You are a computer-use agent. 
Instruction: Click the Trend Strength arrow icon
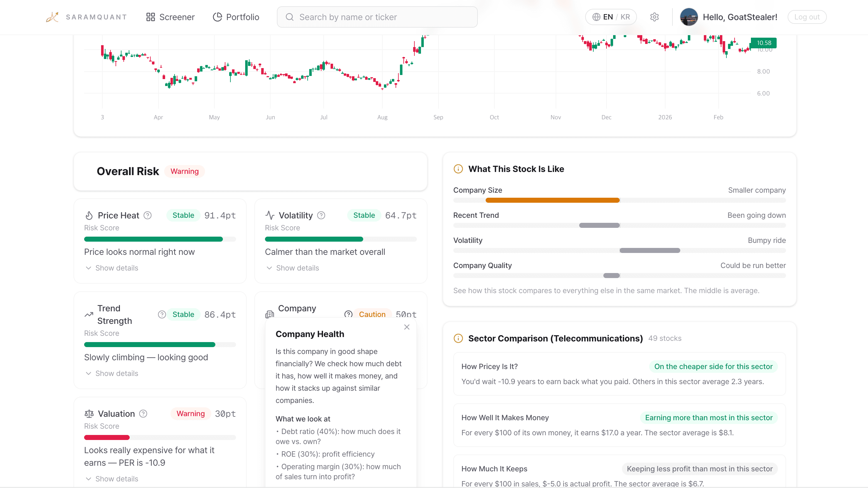pyautogui.click(x=89, y=314)
